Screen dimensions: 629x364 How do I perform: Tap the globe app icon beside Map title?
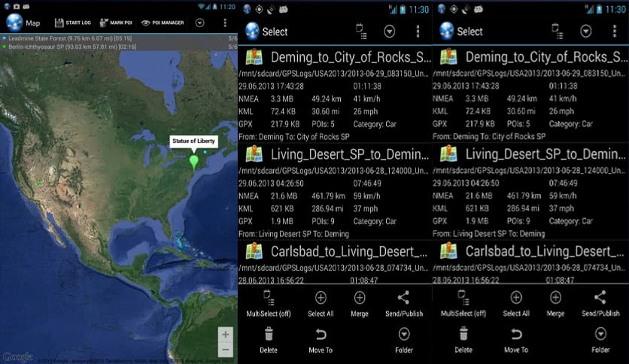pyautogui.click(x=14, y=23)
